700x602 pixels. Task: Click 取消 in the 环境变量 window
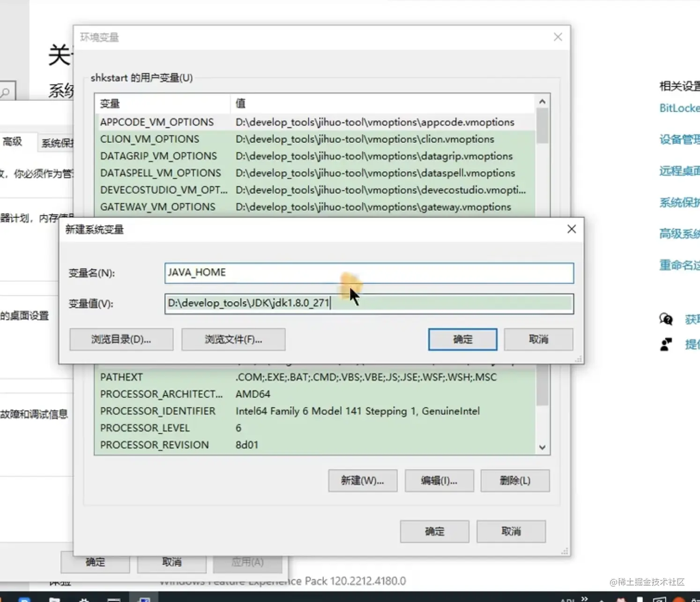(511, 532)
